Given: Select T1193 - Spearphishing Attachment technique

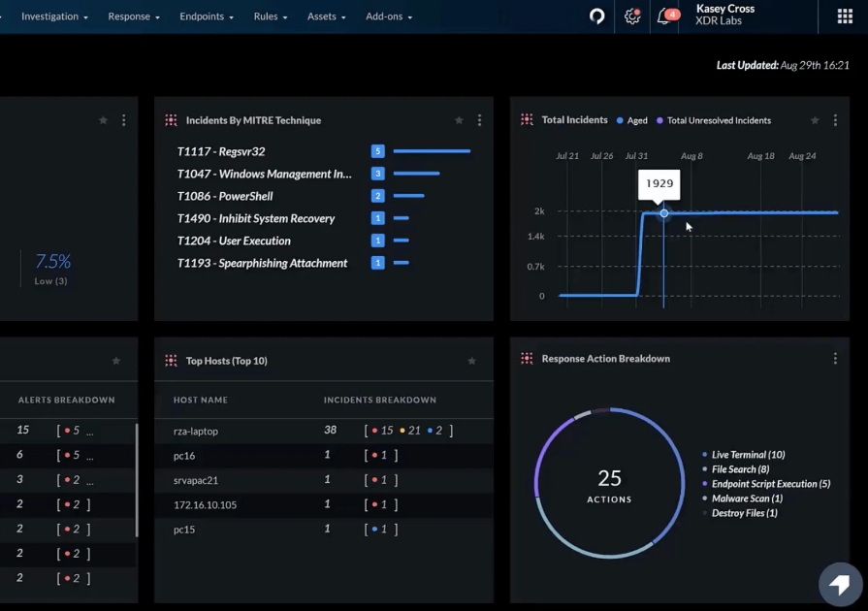Looking at the screenshot, I should pyautogui.click(x=262, y=263).
